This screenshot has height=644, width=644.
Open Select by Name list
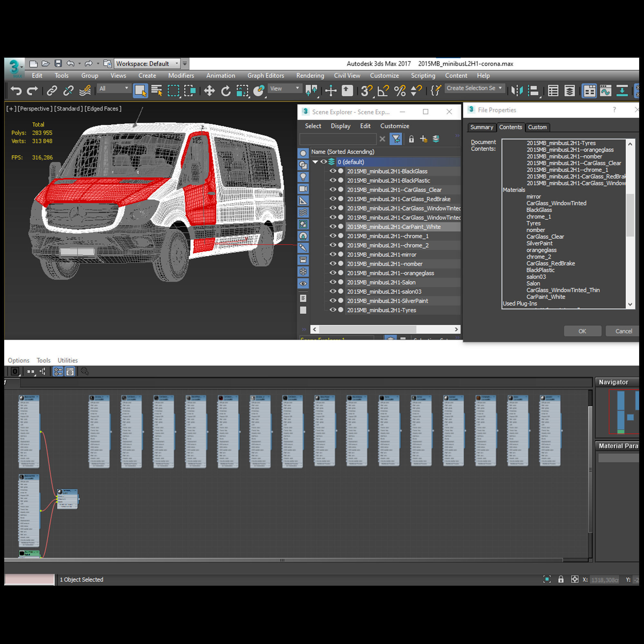click(x=157, y=90)
